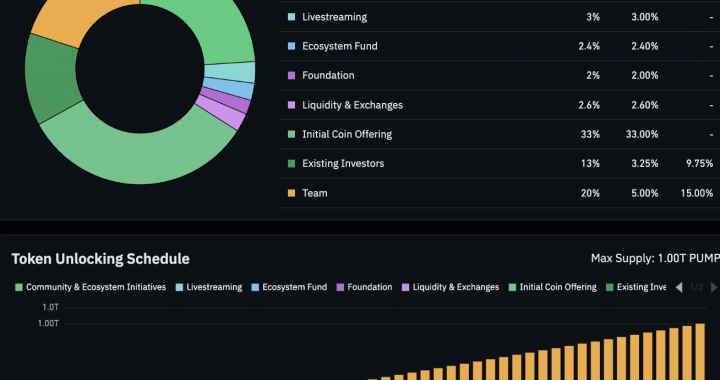This screenshot has width=720, height=380.
Task: Click the Token Unlocking Schedule heading
Action: pyautogui.click(x=101, y=259)
